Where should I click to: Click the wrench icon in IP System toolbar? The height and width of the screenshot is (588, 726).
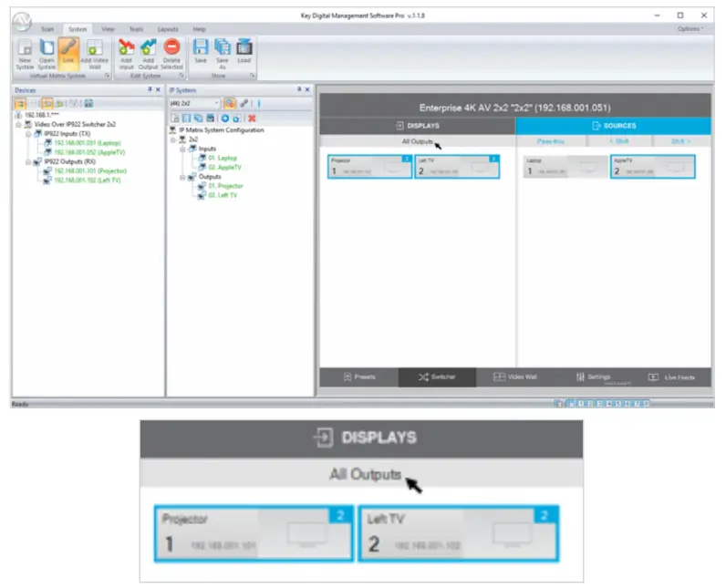tap(244, 103)
